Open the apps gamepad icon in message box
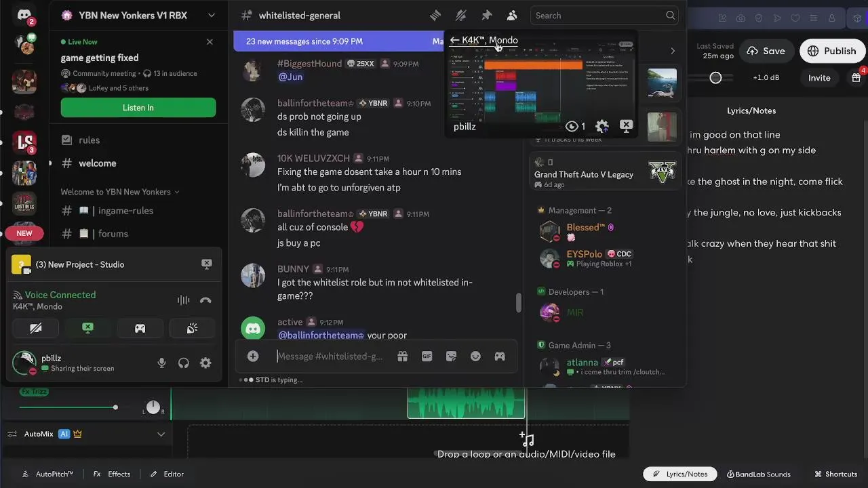This screenshot has height=488, width=868. point(500,356)
